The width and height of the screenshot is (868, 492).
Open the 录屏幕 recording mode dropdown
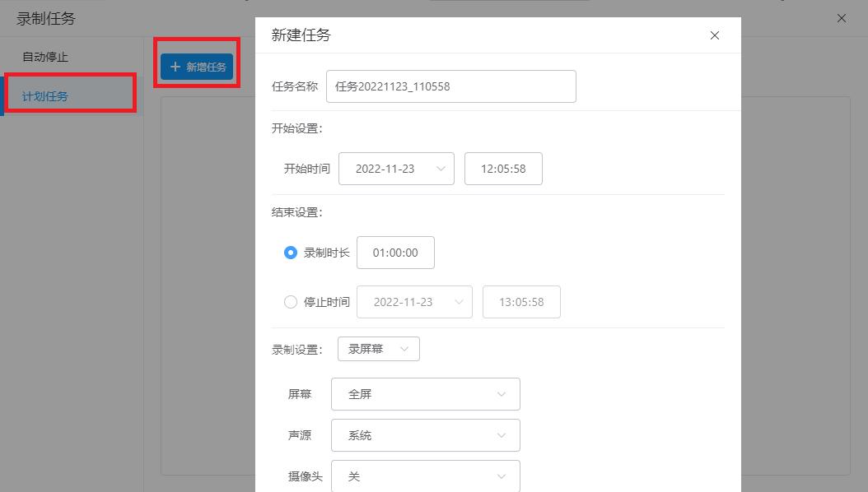(x=378, y=349)
